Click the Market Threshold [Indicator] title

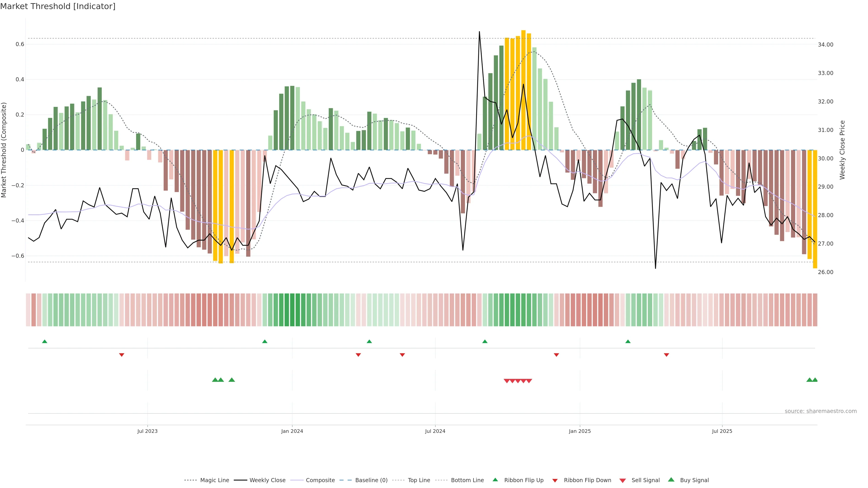58,6
